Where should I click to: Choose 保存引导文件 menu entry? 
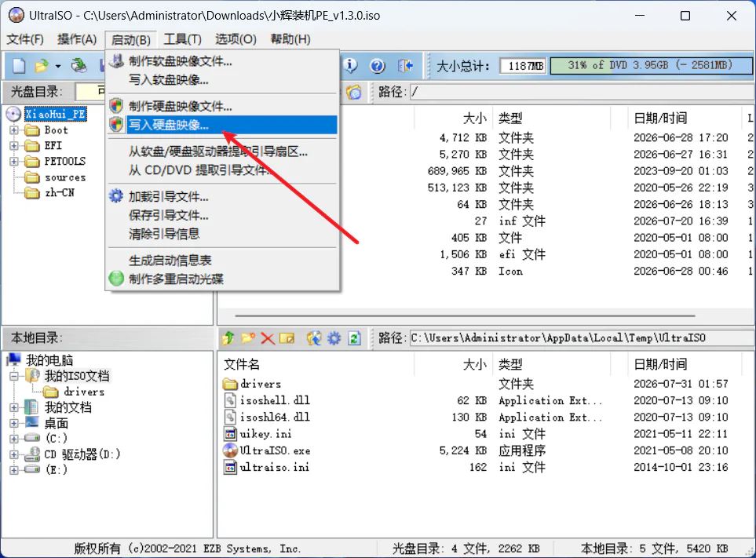(x=222, y=215)
